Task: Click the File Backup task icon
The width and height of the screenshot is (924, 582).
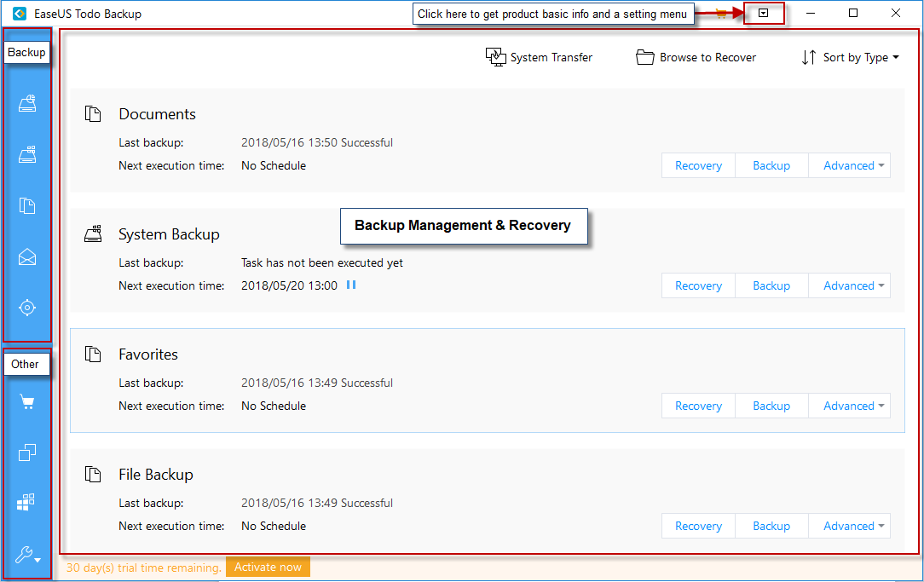Action: 93,474
